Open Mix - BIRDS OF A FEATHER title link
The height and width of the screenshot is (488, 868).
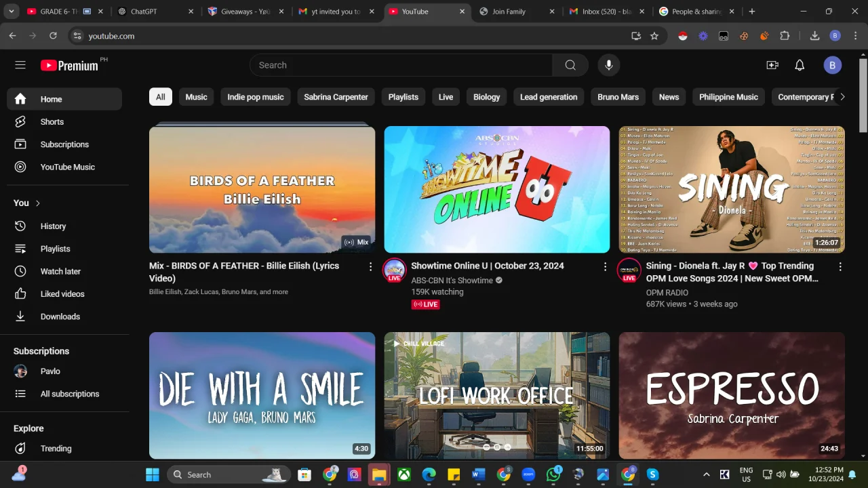[244, 272]
